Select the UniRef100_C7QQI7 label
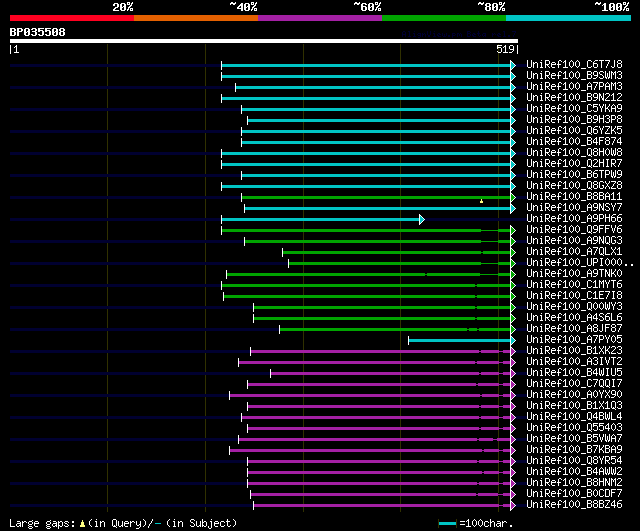640x531 pixels. 574,384
